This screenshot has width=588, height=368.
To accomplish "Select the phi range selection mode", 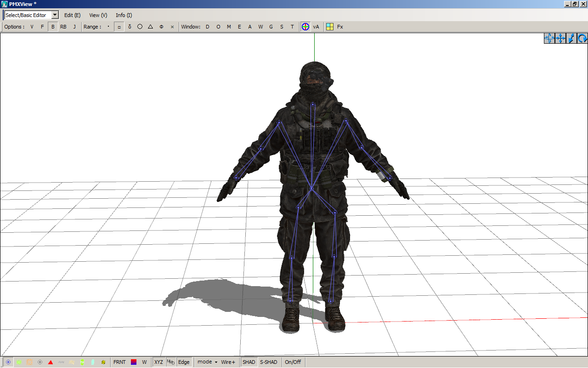I will 161,27.
